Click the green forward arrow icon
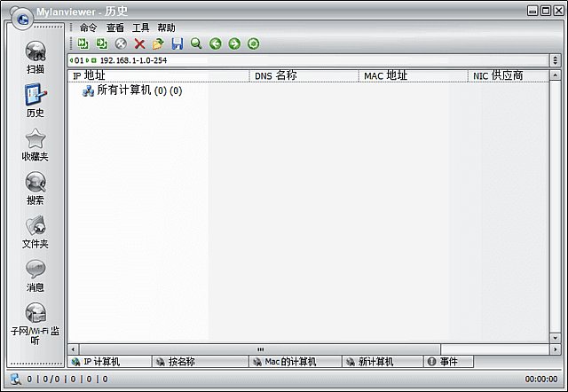 (234, 43)
